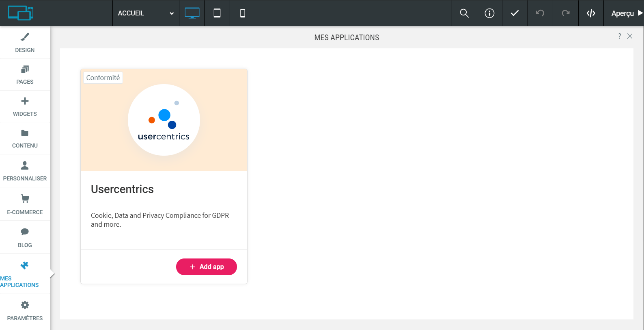
Task: Click the Usercentrics logo thumbnail
Action: tap(164, 120)
